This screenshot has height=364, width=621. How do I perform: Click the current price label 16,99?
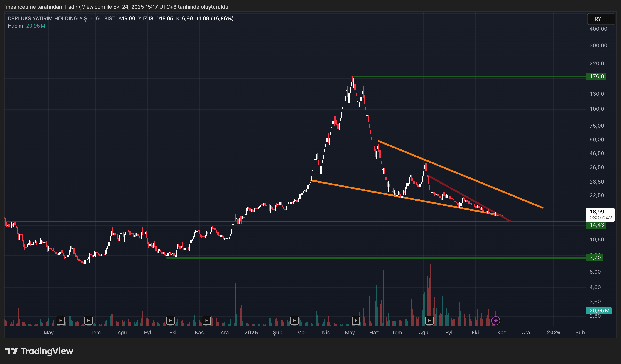tap(597, 212)
